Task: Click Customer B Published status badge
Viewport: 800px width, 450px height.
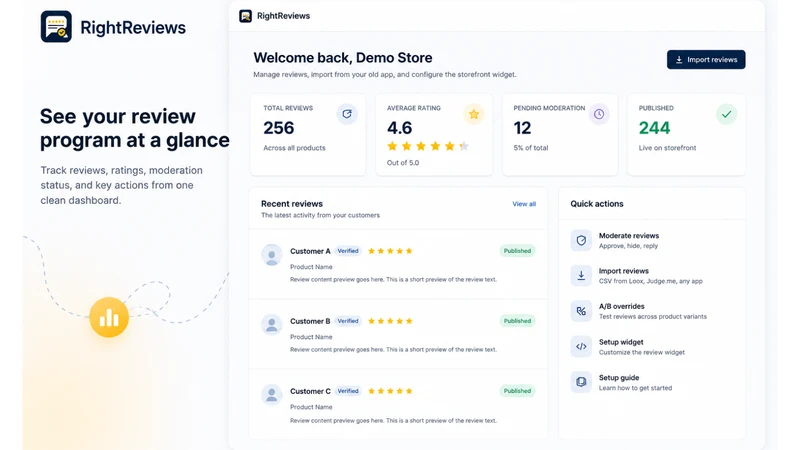Action: [x=517, y=321]
